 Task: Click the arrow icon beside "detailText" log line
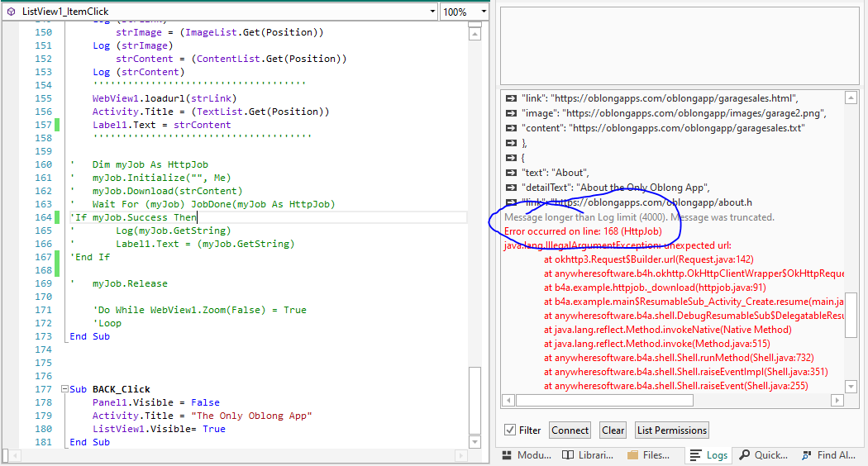pyautogui.click(x=511, y=188)
